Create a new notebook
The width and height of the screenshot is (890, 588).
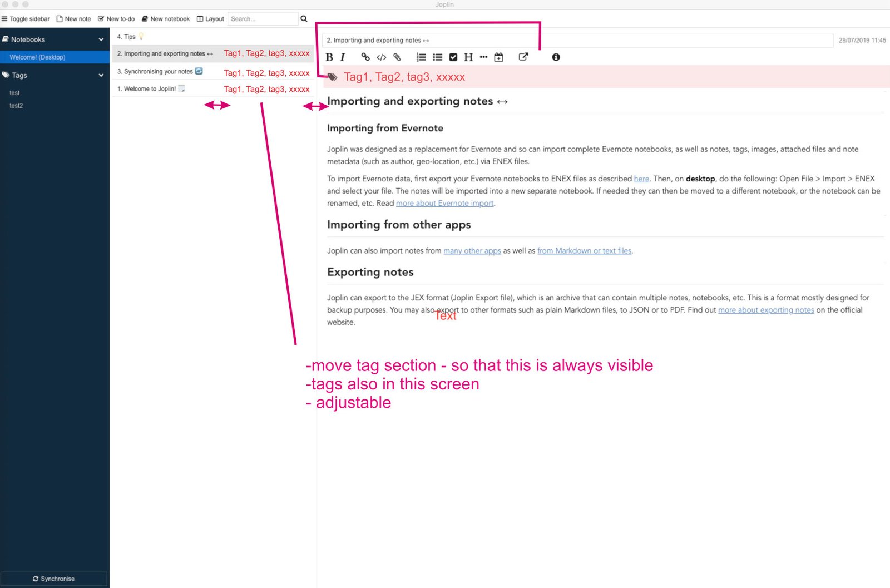166,19
